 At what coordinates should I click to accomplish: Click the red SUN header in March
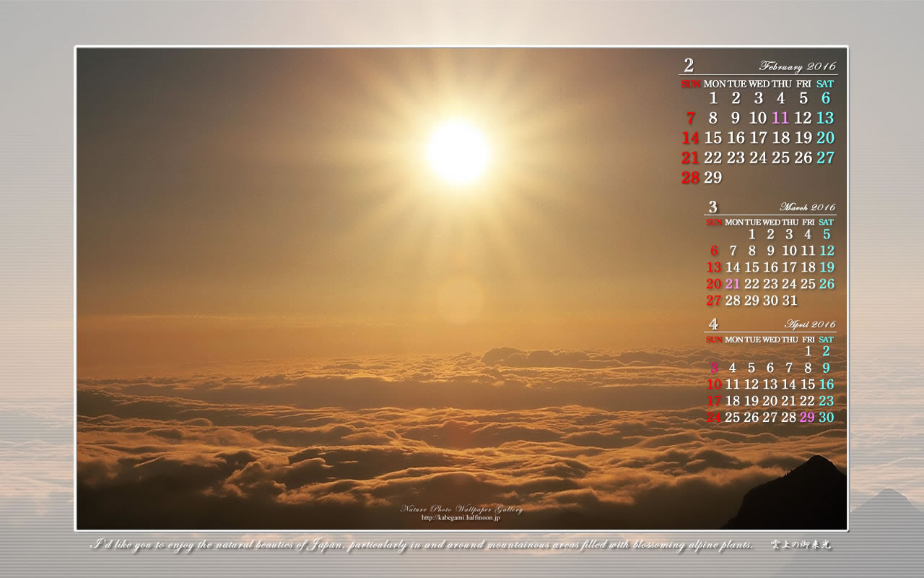pyautogui.click(x=714, y=222)
